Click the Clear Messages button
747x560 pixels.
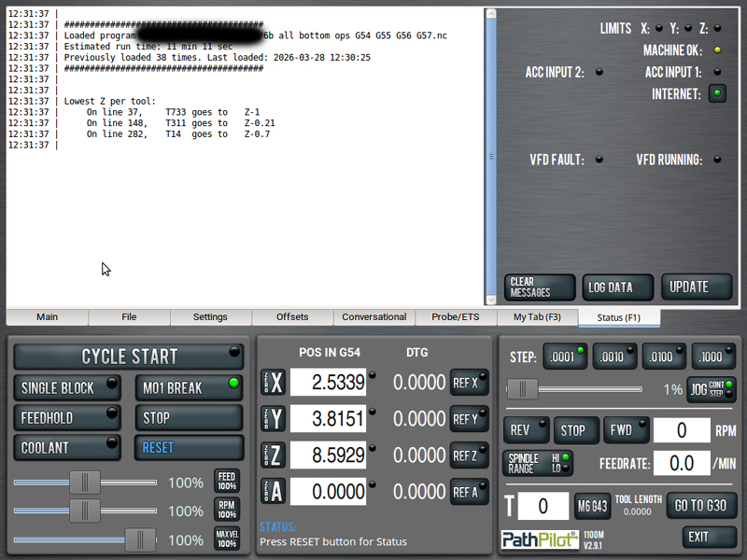click(x=541, y=287)
